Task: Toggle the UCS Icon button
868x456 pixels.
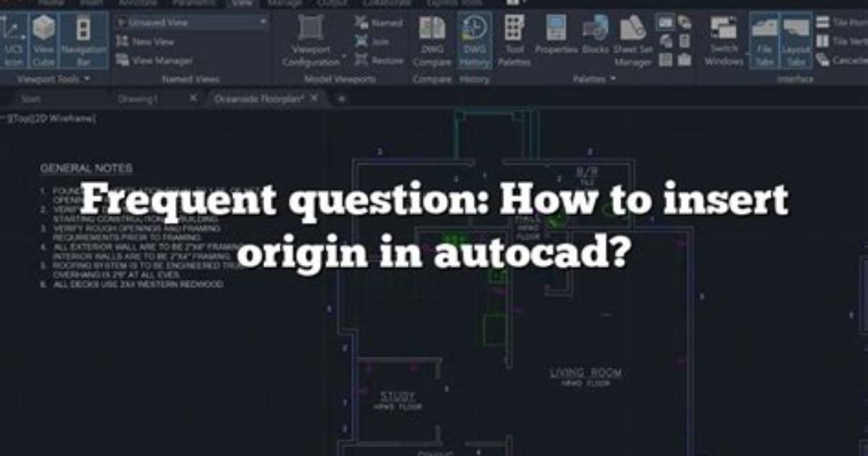Action: (x=13, y=41)
